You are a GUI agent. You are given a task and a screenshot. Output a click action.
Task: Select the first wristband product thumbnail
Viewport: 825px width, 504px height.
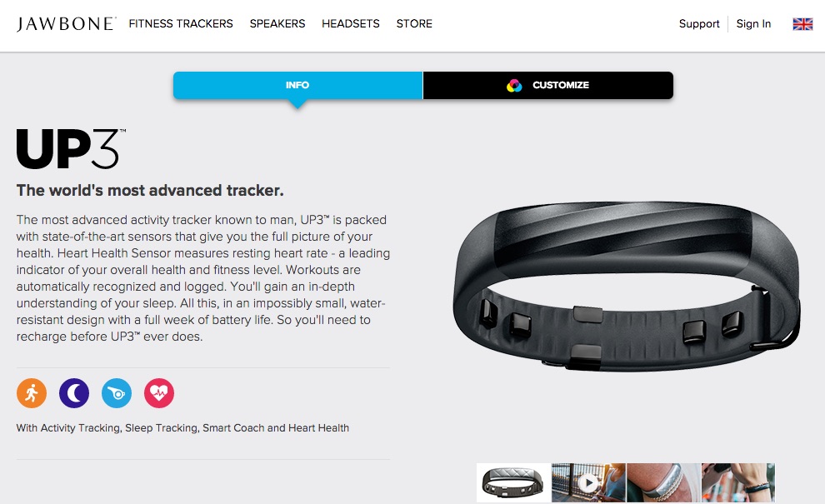pyautogui.click(x=514, y=482)
